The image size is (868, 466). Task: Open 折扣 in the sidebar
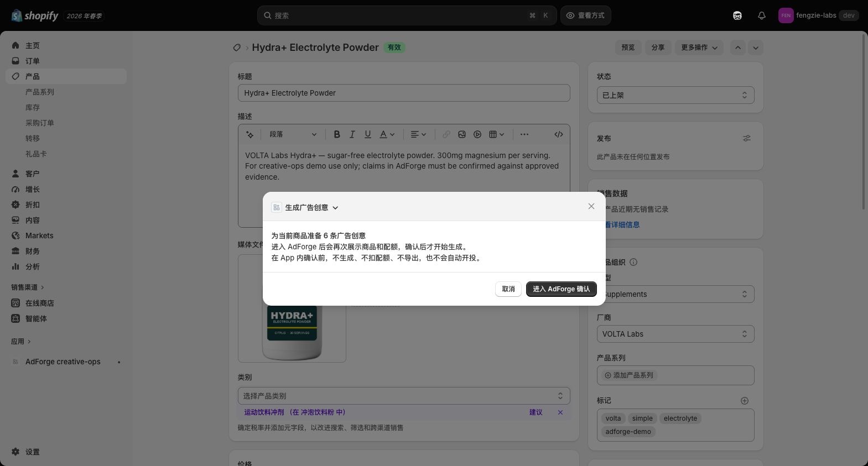(x=66, y=205)
